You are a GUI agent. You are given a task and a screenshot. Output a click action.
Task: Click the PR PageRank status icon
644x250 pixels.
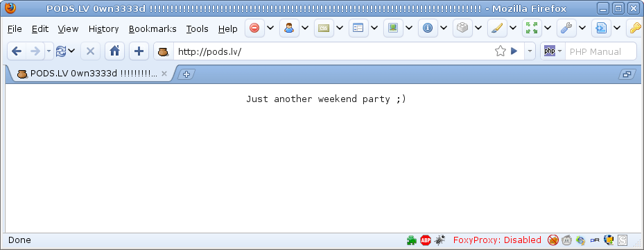pos(595,240)
